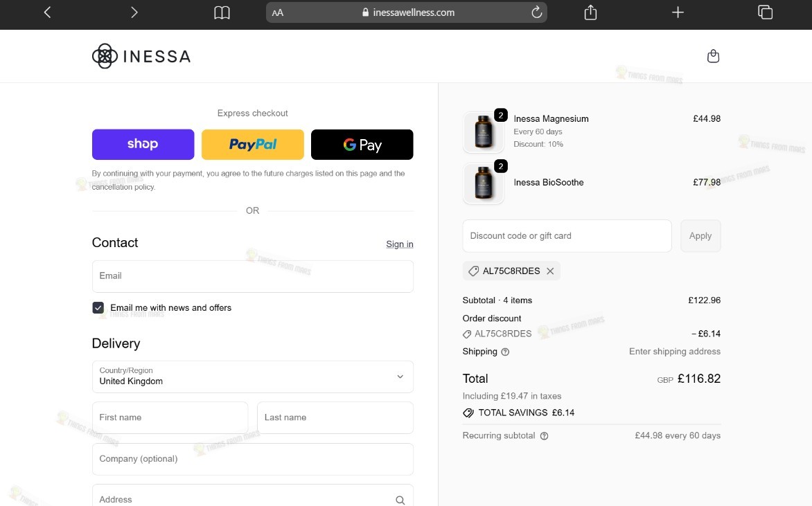Open the Country/Region dropdown
The width and height of the screenshot is (812, 506).
253,377
